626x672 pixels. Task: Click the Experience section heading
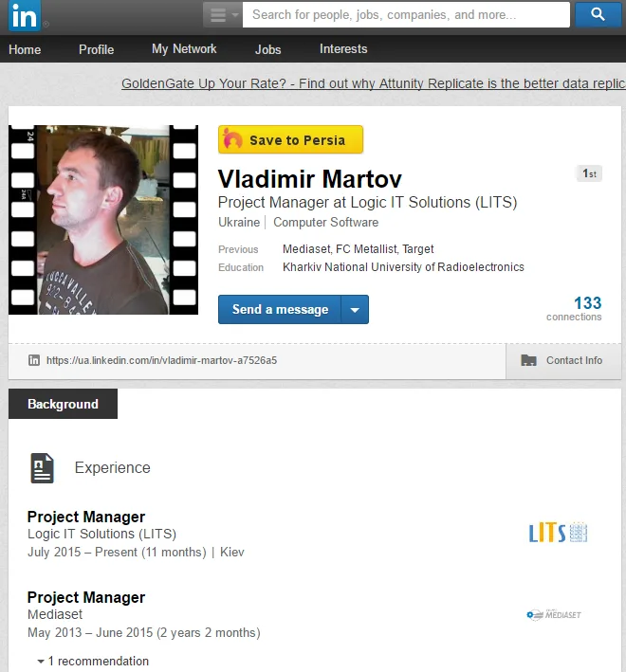[x=112, y=467]
